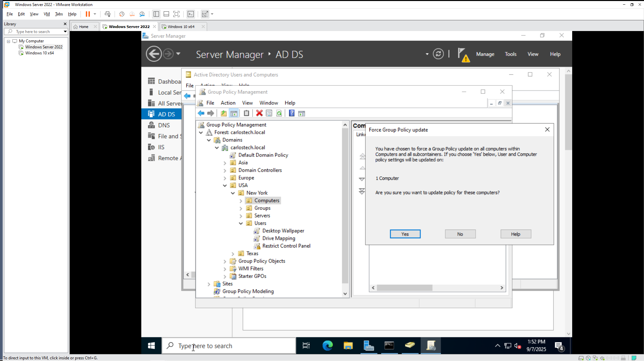Open Microsoft Edge from taskbar

327,346
